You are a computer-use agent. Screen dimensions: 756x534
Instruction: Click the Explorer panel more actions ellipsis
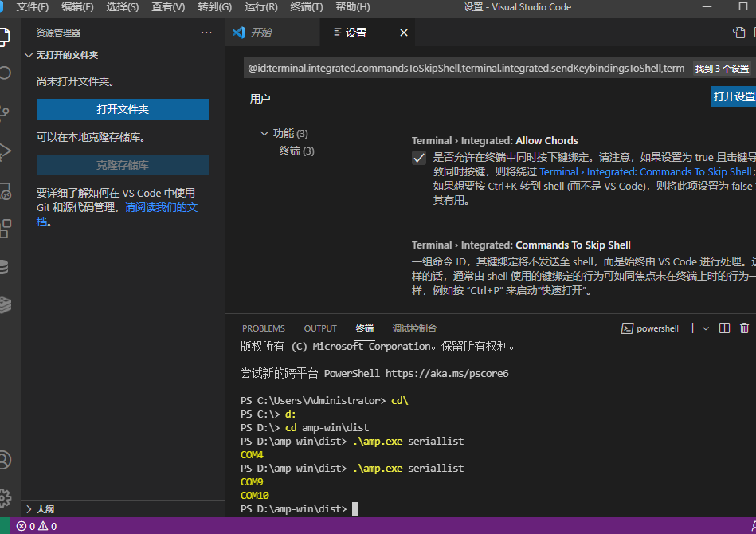(x=206, y=33)
